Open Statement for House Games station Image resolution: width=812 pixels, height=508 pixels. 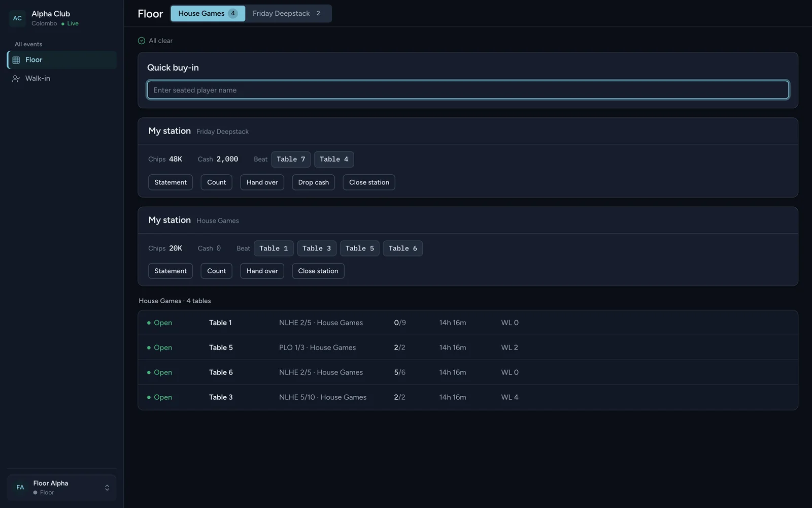click(171, 271)
